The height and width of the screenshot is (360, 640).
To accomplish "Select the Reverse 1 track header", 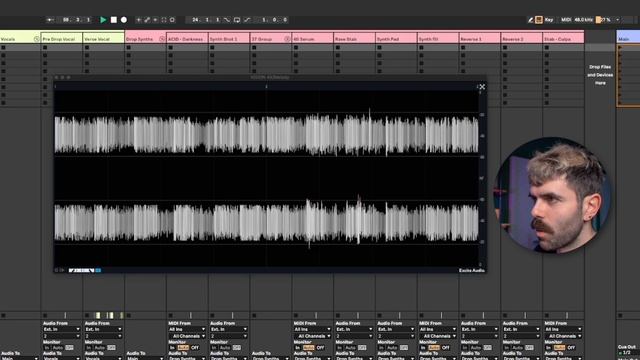I will click(x=480, y=39).
